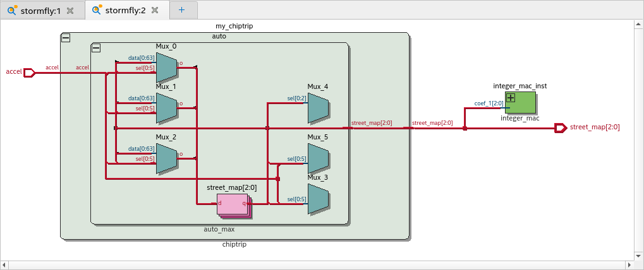Click the sel[0:5] pin of Mux_1

click(145, 108)
